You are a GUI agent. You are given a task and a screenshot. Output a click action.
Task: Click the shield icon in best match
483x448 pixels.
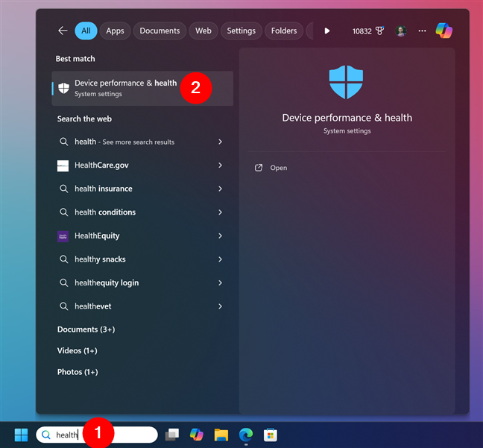64,89
